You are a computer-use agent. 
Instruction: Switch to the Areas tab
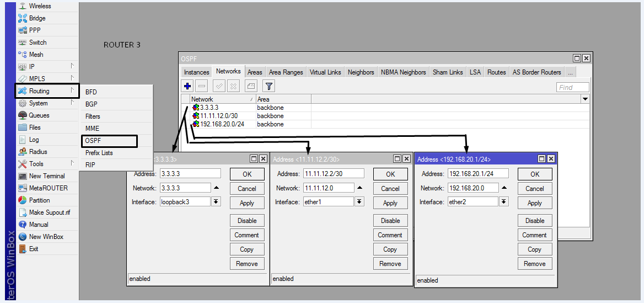coord(255,72)
